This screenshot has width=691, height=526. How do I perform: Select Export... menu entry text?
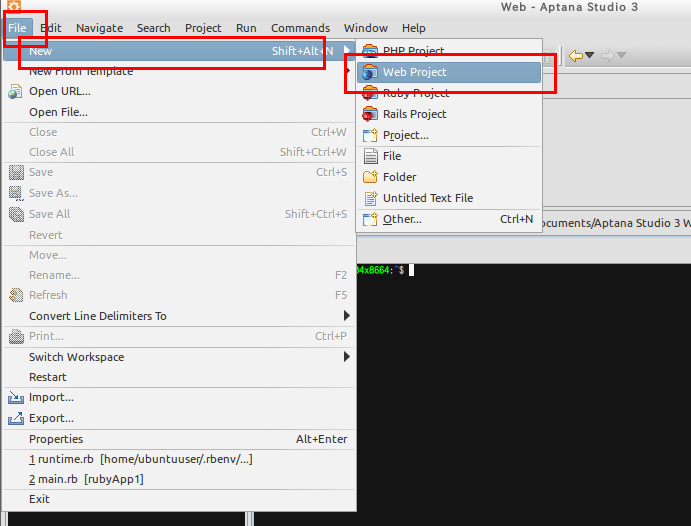click(51, 418)
